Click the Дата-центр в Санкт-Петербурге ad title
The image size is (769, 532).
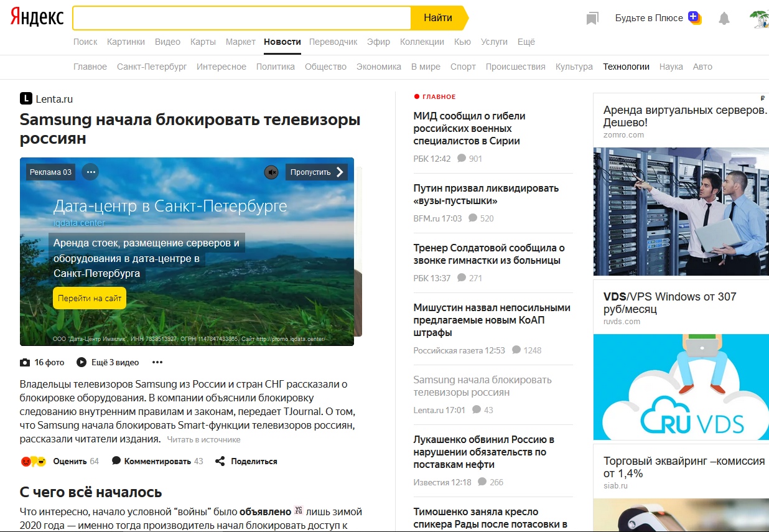pyautogui.click(x=170, y=206)
